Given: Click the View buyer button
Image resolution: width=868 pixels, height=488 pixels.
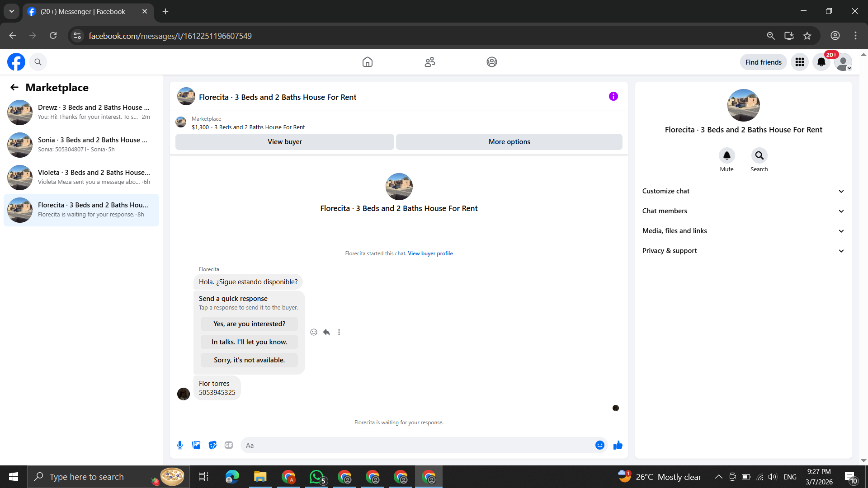Looking at the screenshot, I should (x=285, y=142).
